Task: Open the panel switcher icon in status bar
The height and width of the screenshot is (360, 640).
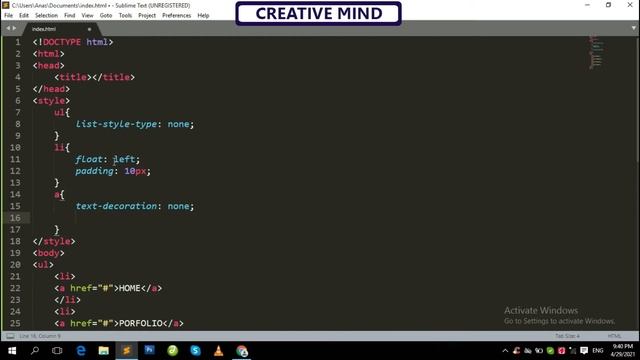Action: 10,336
